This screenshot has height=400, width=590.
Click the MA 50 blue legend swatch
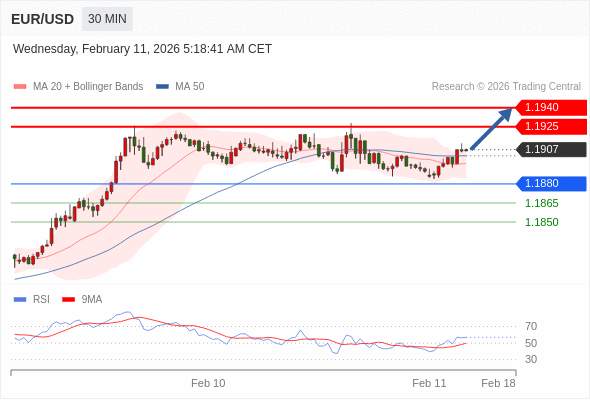[x=162, y=87]
